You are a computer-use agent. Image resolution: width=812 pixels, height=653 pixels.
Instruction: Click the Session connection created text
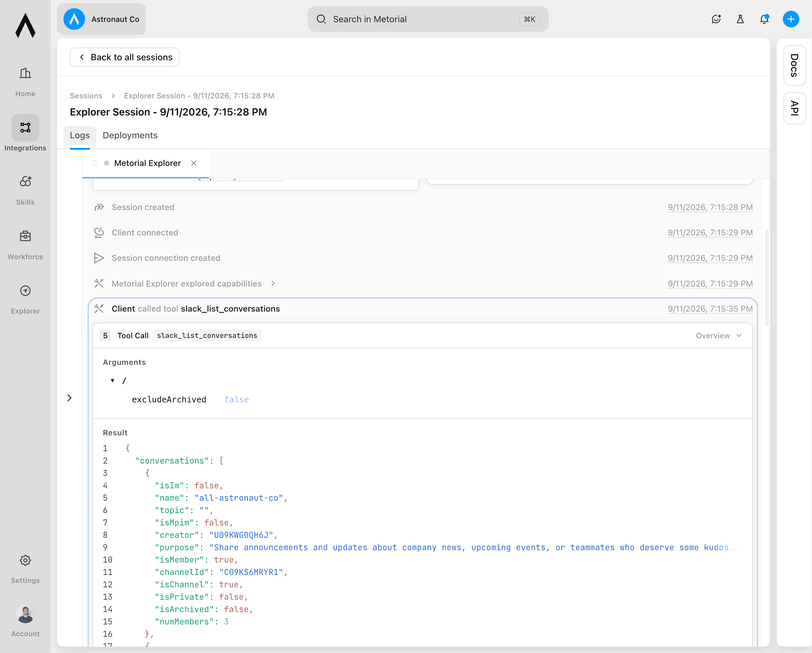pyautogui.click(x=166, y=258)
